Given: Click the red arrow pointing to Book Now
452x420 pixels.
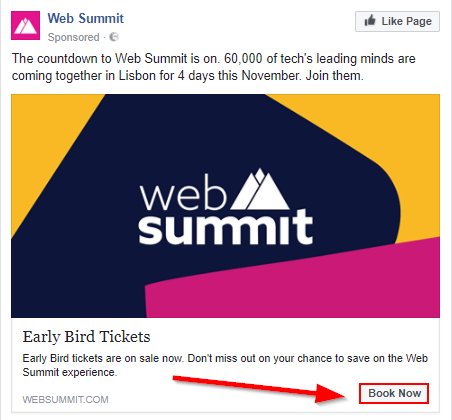Looking at the screenshot, I should pos(261,388).
